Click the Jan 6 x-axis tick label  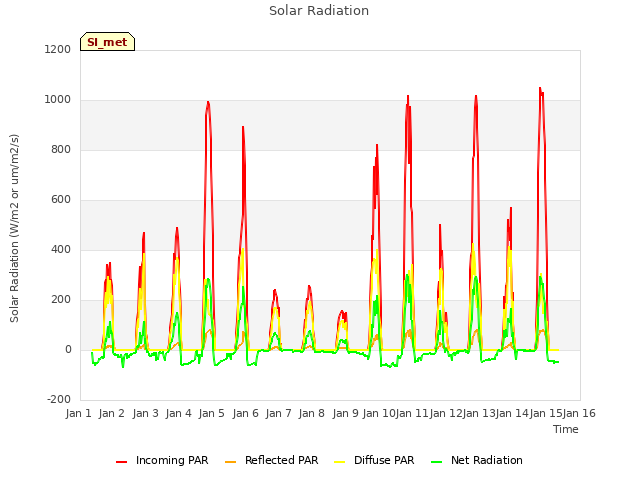pyautogui.click(x=245, y=413)
